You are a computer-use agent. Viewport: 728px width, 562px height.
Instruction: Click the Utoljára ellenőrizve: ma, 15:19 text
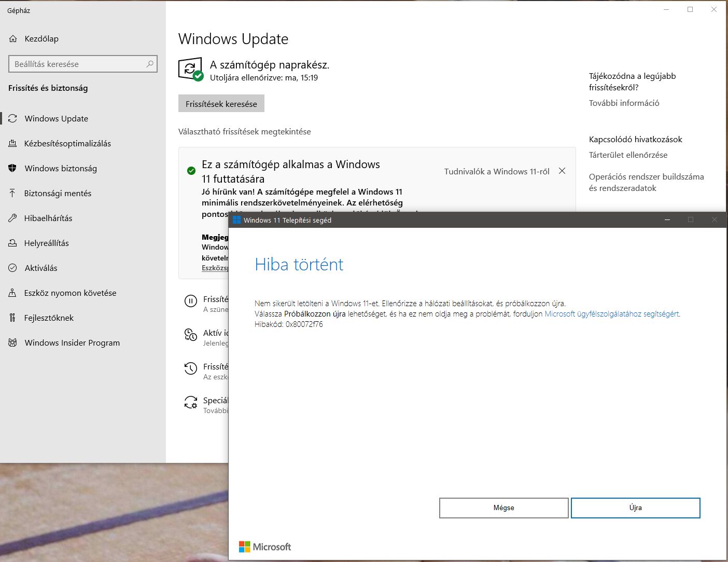click(x=264, y=78)
